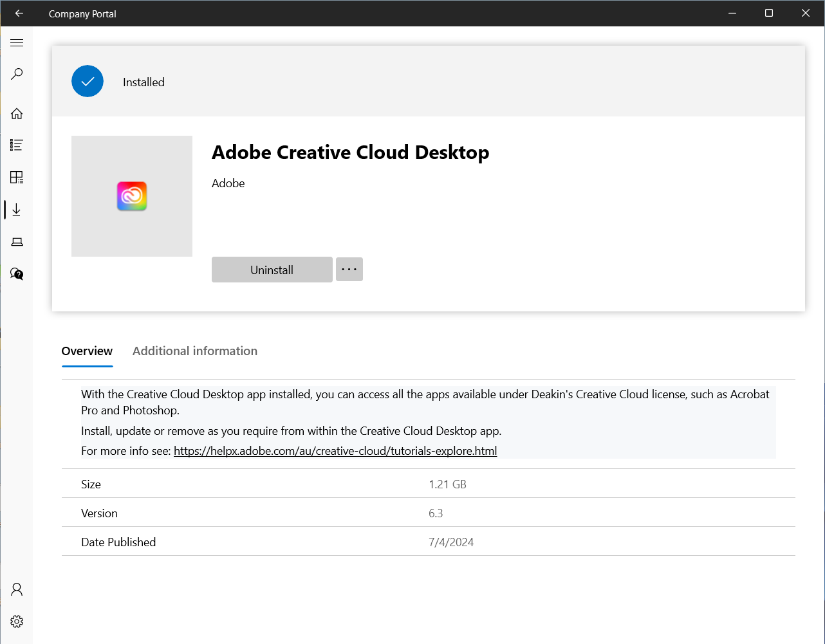Open App categories icon in sidebar
825x644 pixels.
tap(17, 177)
